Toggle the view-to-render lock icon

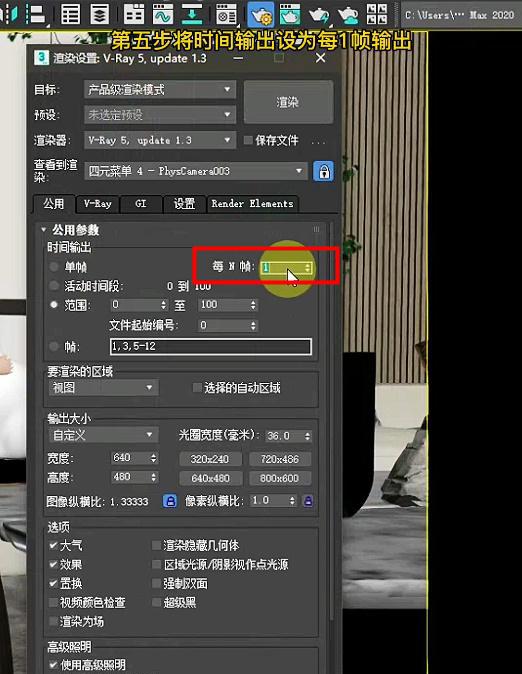(323, 171)
